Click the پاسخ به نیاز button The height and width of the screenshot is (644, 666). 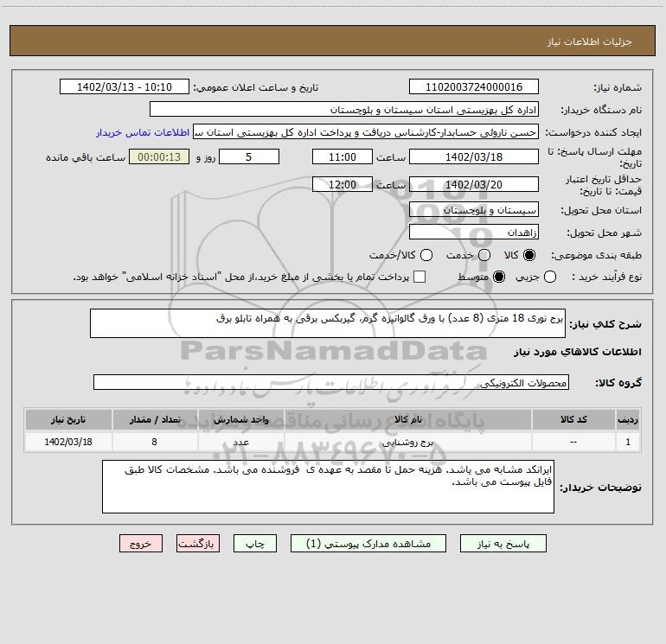503,544
